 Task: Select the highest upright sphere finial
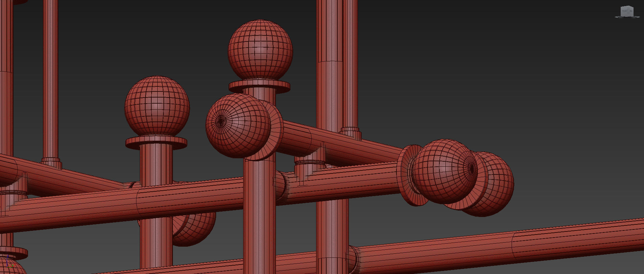[260, 50]
